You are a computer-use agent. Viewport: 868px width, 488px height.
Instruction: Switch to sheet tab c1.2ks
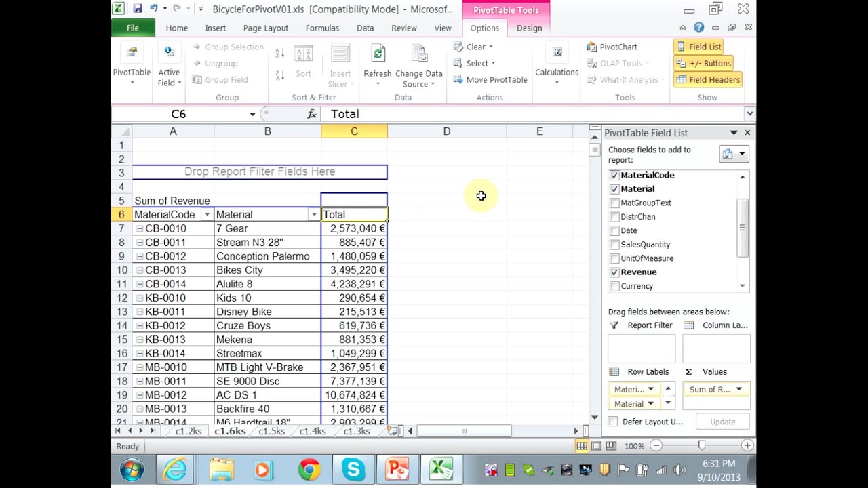189,431
